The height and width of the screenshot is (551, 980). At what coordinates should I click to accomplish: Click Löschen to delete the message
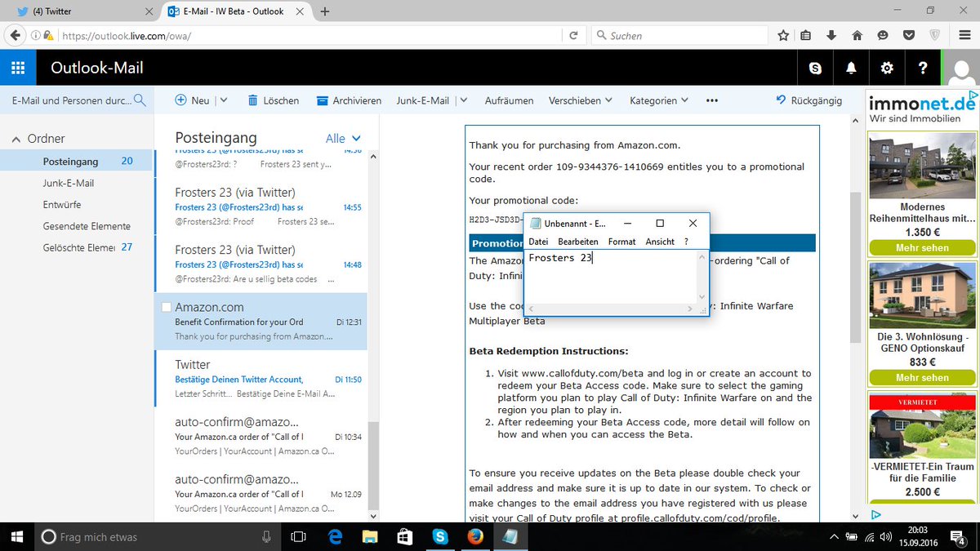click(273, 100)
